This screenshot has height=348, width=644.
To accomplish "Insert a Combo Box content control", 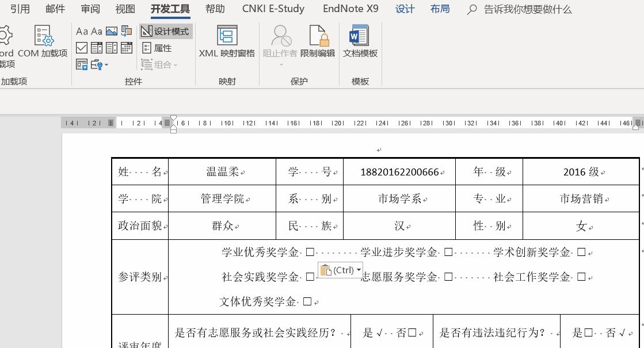I will pyautogui.click(x=96, y=48).
